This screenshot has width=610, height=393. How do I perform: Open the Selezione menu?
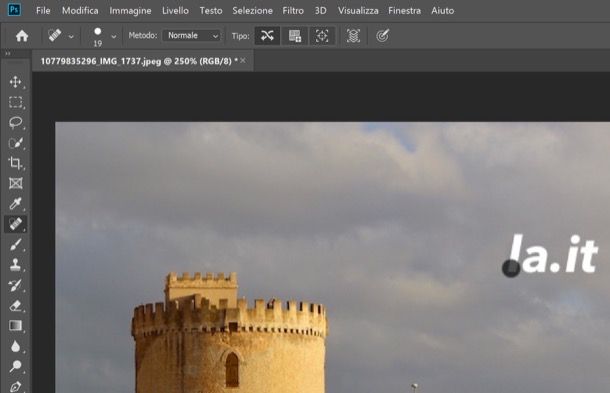[x=252, y=11]
